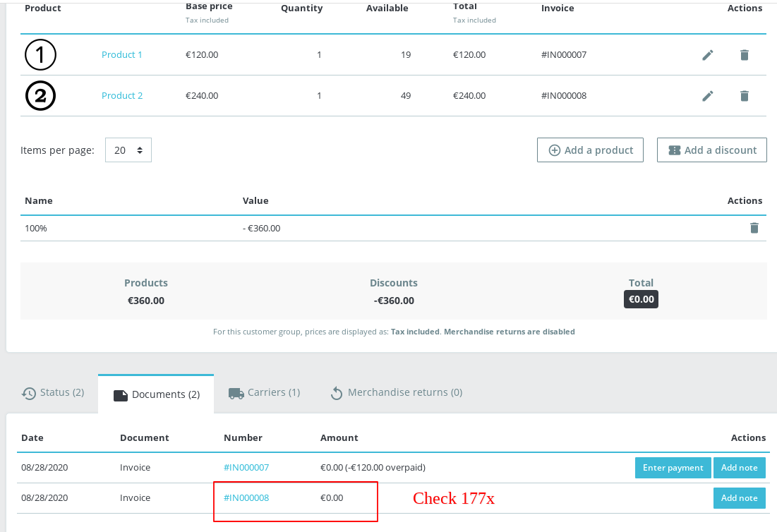Viewport: 777px width, 532px height.
Task: Open Items per page dropdown
Action: coord(128,150)
